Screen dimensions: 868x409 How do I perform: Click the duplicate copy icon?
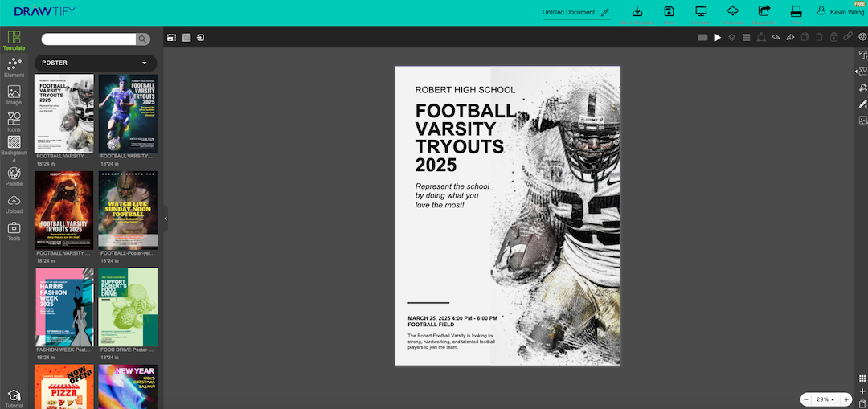[x=805, y=38]
